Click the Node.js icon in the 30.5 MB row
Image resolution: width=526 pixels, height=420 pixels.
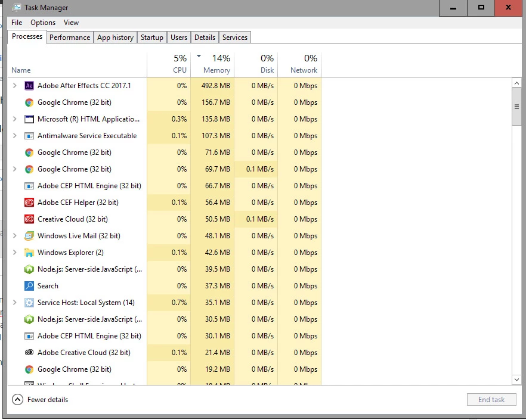[x=29, y=319]
